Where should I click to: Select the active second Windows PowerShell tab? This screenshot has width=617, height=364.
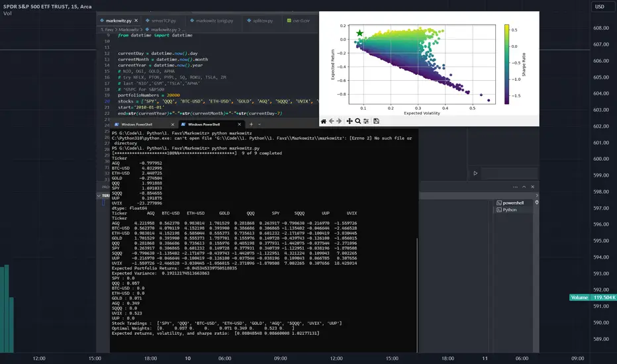coord(204,124)
